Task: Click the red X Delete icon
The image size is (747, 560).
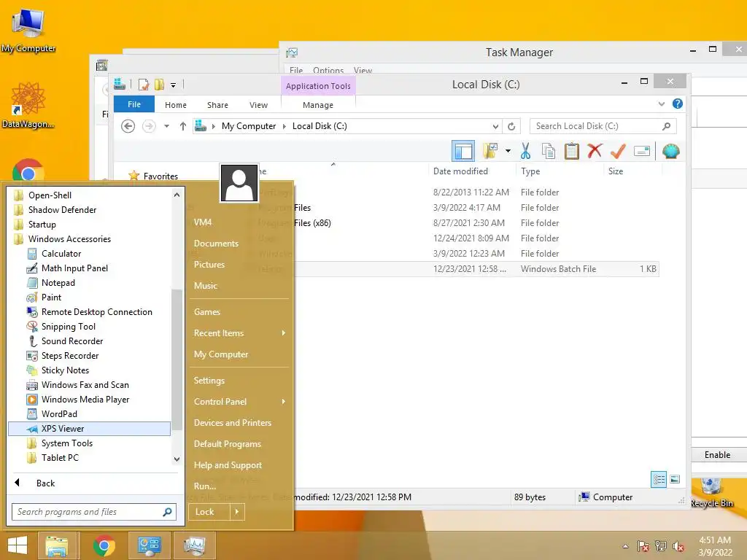Action: tap(595, 152)
